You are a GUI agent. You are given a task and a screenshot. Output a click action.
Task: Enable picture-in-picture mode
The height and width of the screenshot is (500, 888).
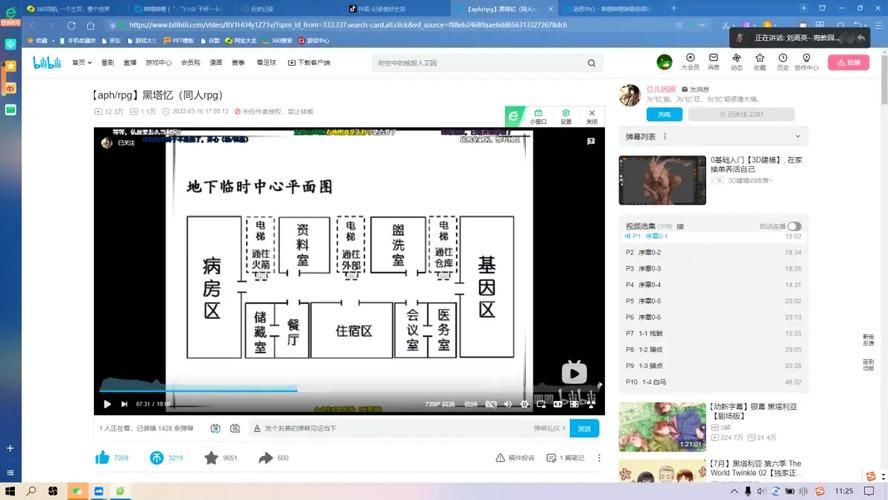point(541,404)
